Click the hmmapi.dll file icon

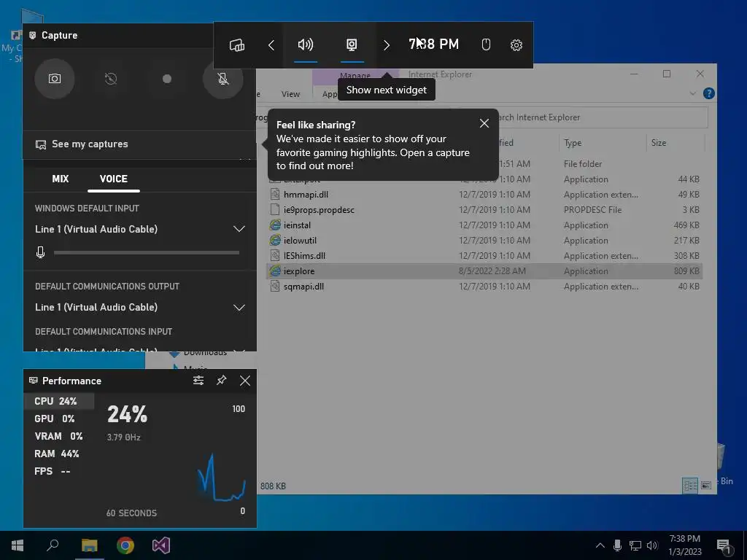275,194
